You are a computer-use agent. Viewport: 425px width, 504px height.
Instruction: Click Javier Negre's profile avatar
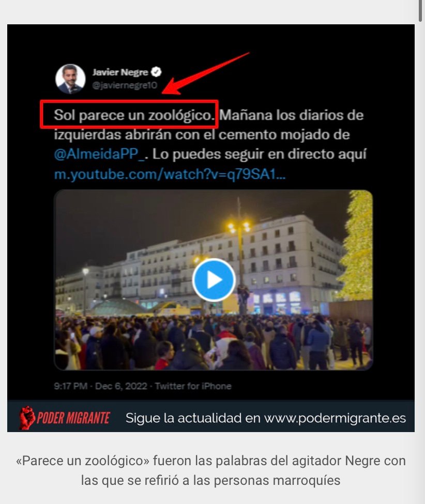pyautogui.click(x=70, y=79)
